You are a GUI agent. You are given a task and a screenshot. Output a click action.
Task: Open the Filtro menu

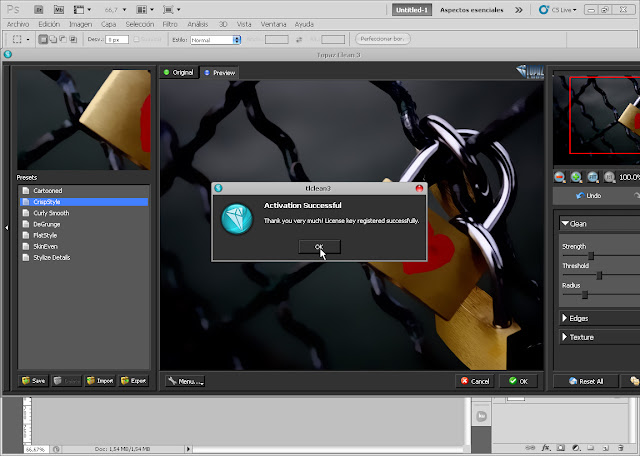[170, 24]
